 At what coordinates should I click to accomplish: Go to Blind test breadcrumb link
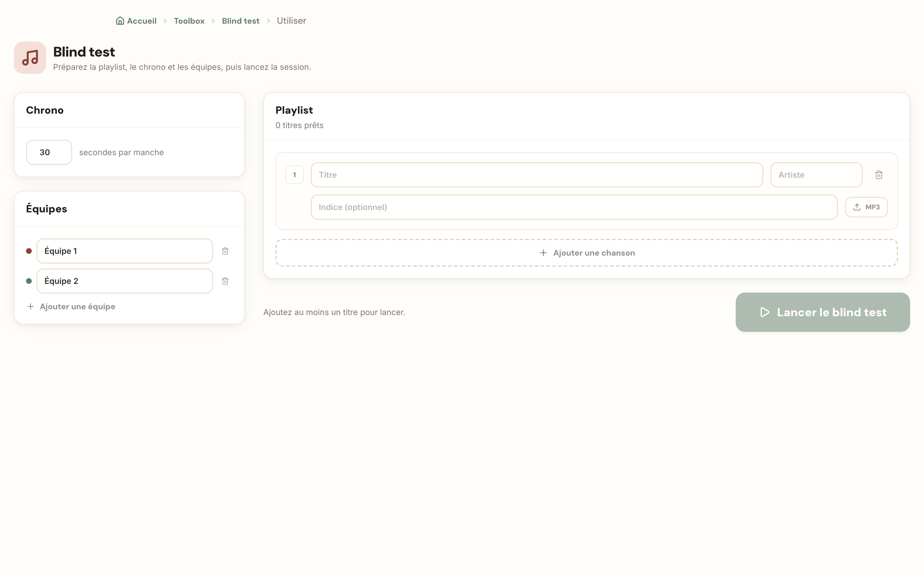[241, 20]
